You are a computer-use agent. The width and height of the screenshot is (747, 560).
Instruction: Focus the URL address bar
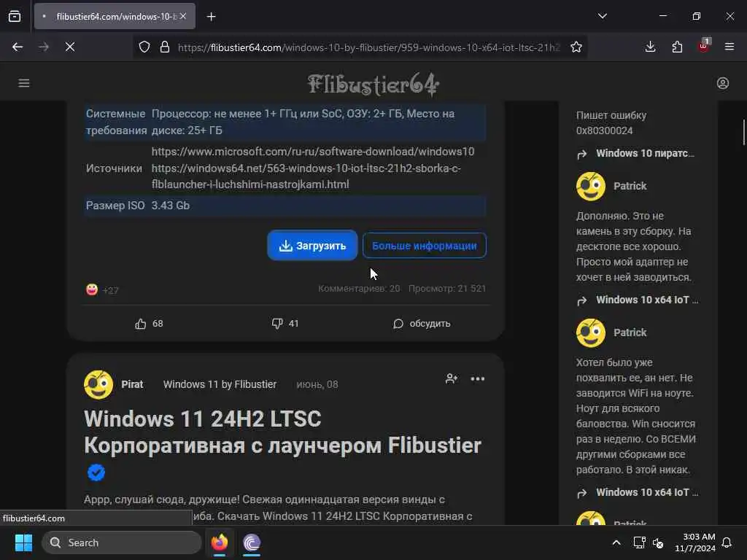pyautogui.click(x=368, y=47)
